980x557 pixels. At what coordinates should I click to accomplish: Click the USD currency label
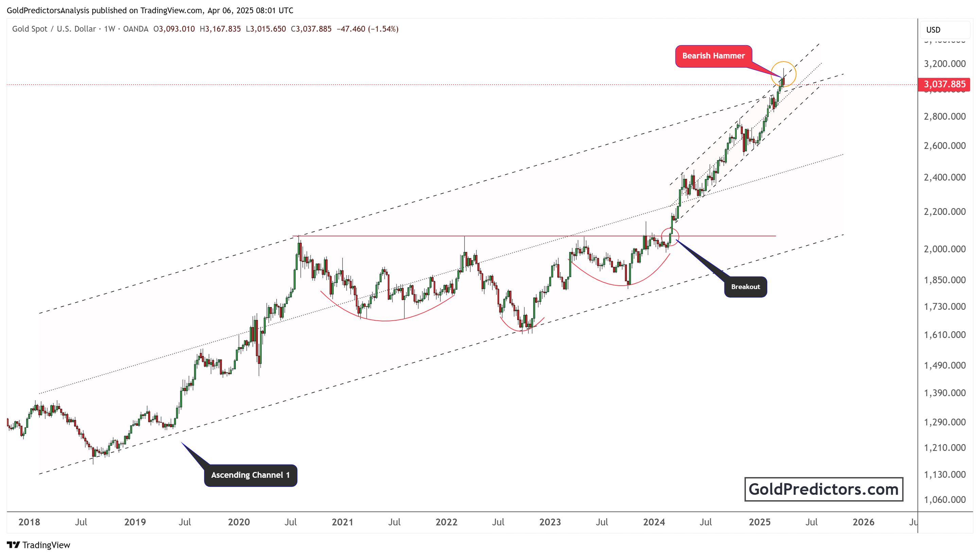[933, 30]
